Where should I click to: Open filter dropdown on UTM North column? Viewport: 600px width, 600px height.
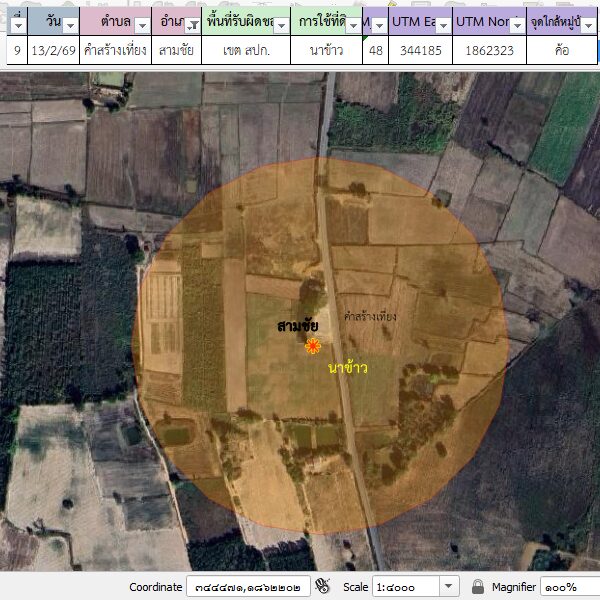pos(516,26)
